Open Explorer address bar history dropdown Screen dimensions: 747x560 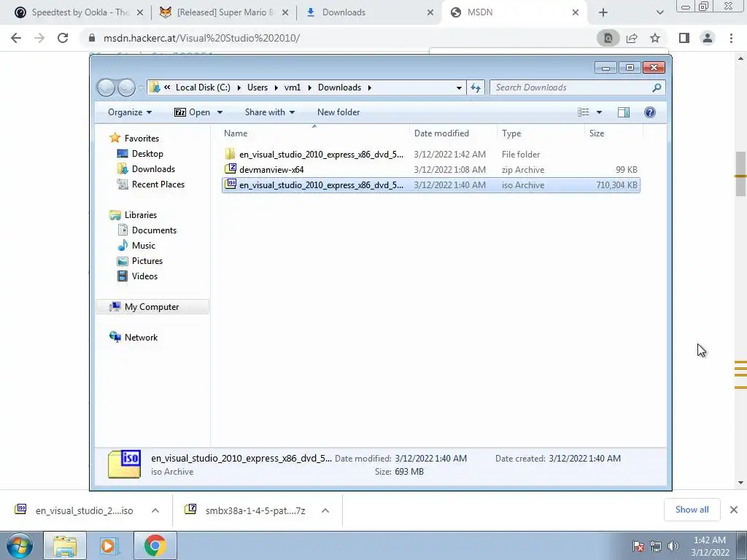coord(459,87)
